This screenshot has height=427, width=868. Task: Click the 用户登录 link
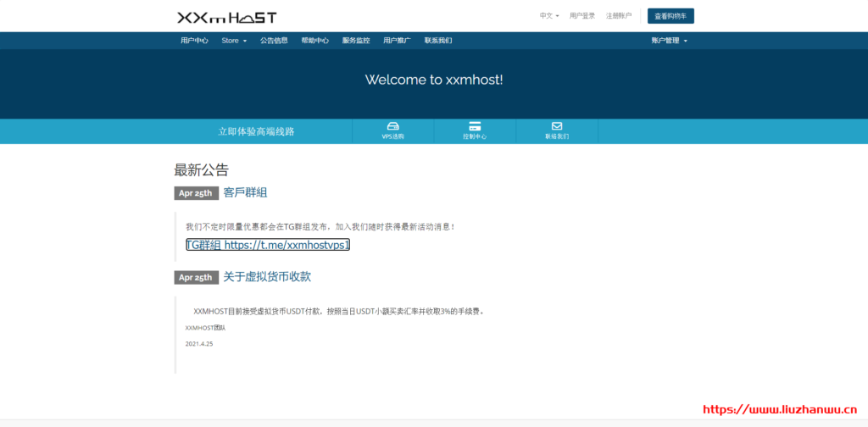tap(582, 16)
